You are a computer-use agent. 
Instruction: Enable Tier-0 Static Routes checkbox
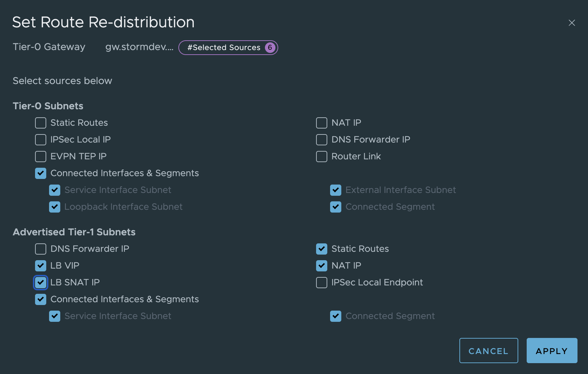tap(41, 123)
